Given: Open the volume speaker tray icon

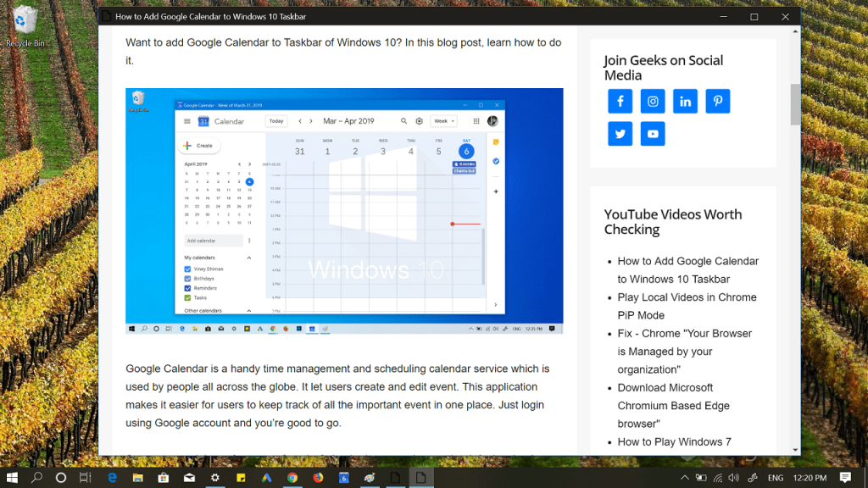Looking at the screenshot, I should point(734,478).
